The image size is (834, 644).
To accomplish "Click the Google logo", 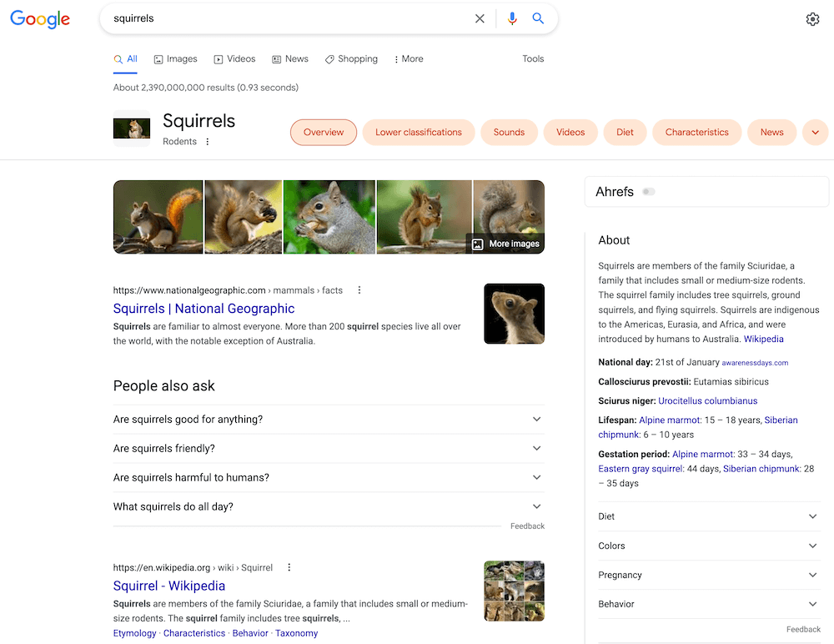I will [x=40, y=19].
